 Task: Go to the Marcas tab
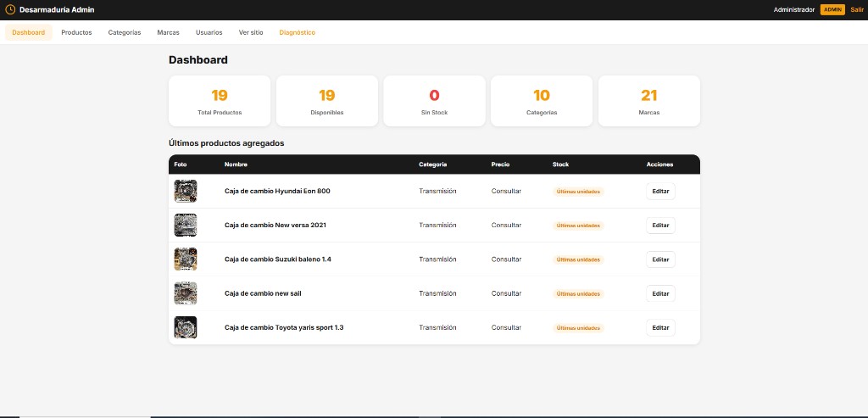(168, 32)
